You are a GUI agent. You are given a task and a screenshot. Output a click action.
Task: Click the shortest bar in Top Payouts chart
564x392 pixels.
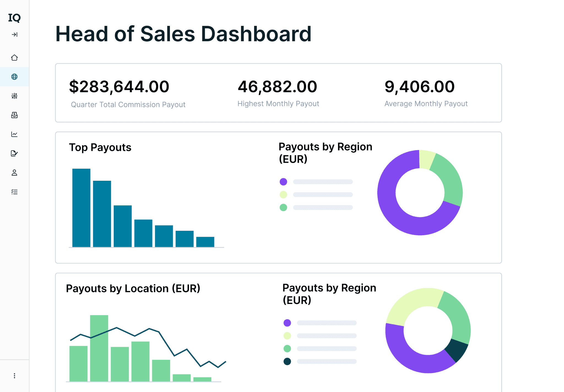(205, 242)
